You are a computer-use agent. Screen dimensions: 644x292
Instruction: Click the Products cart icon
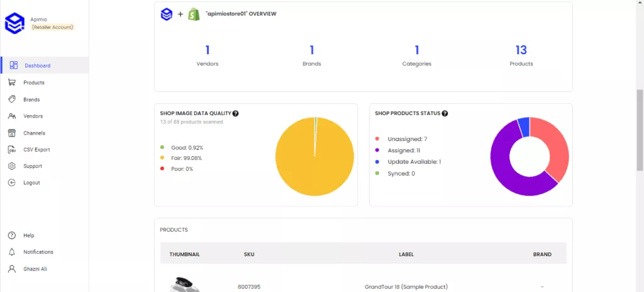click(11, 82)
